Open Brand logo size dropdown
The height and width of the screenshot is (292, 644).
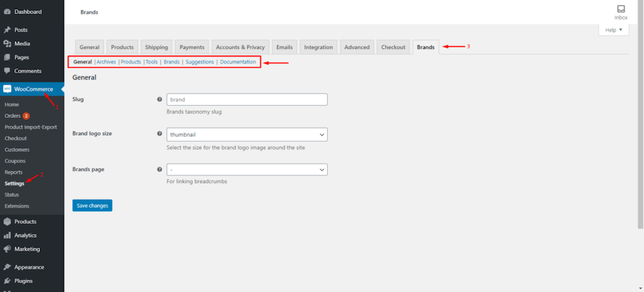(x=247, y=135)
